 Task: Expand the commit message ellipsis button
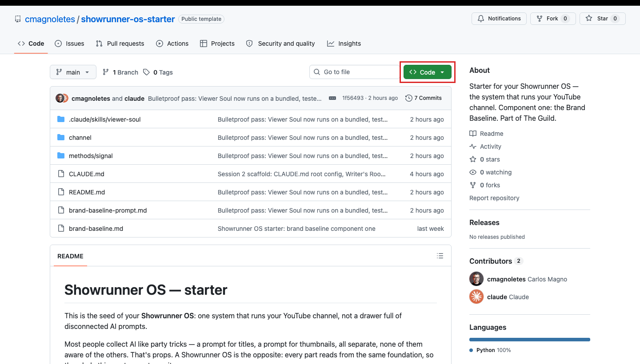click(x=332, y=98)
